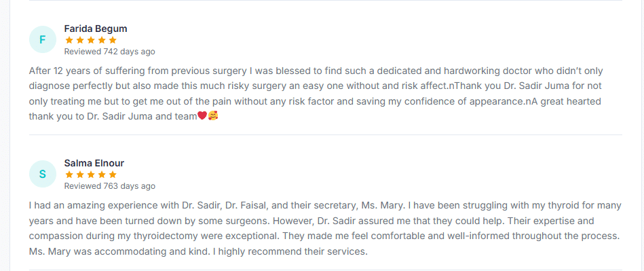Click the 'Reviewed 763 days ago' text
The width and height of the screenshot is (644, 271).
(110, 186)
